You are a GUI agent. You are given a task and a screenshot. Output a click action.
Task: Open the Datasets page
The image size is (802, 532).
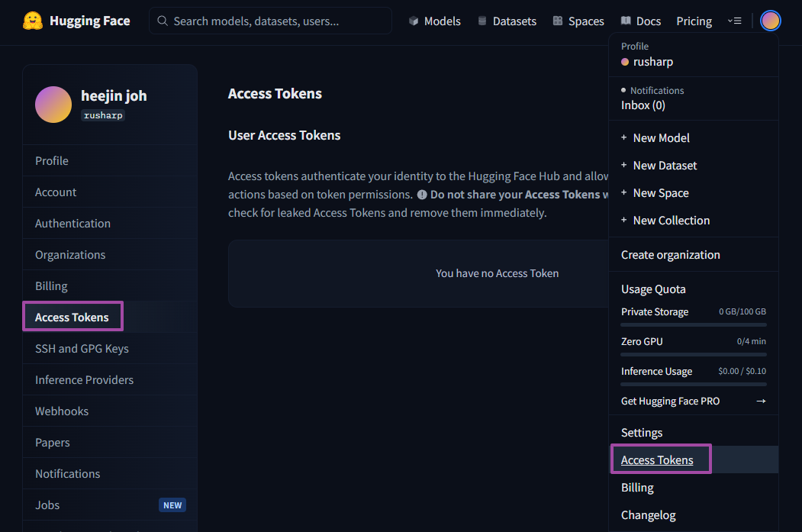507,21
